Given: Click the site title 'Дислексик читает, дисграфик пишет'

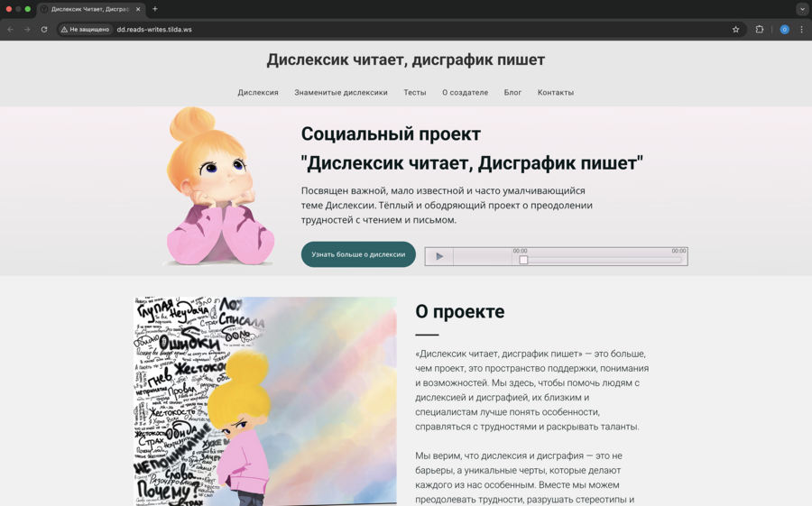Looking at the screenshot, I should 405,60.
